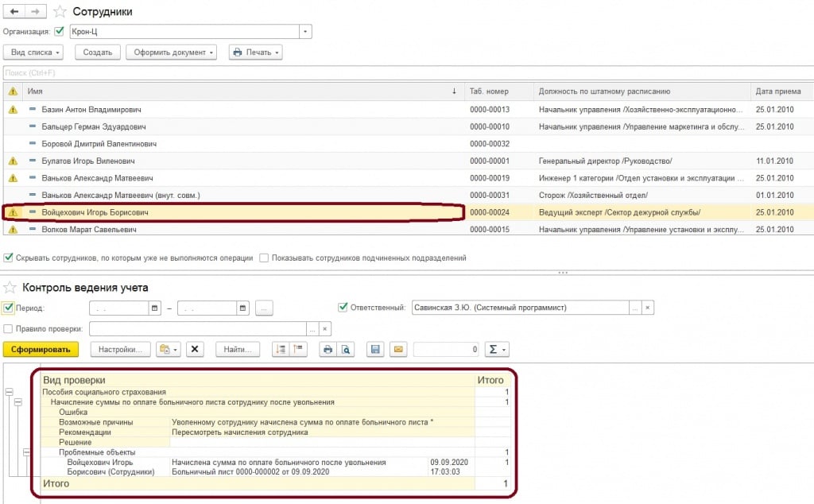The height and width of the screenshot is (504, 814).
Task: Save the report with the floppy disk icon
Action: (377, 349)
